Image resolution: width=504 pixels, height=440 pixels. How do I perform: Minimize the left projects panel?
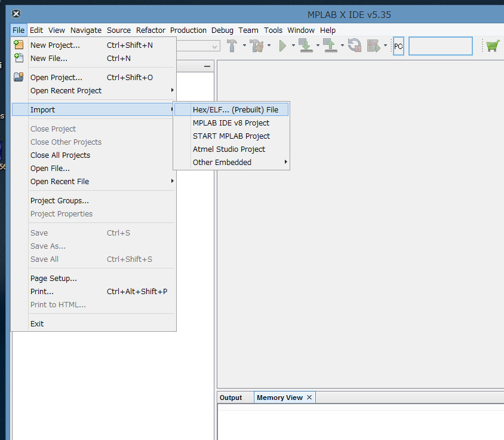coord(207,66)
